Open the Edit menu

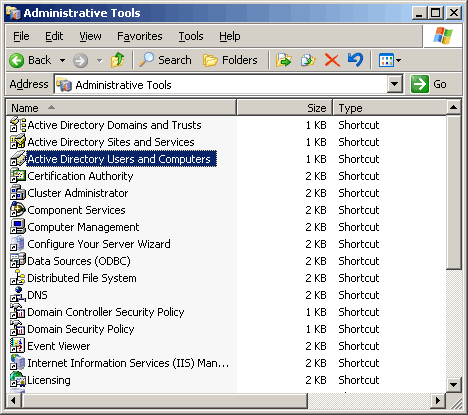(54, 36)
